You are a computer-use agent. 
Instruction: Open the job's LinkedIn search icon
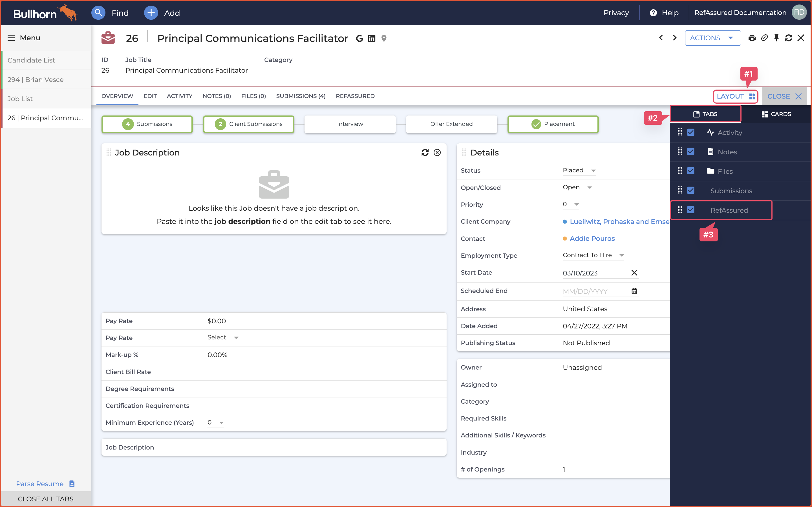click(x=371, y=38)
